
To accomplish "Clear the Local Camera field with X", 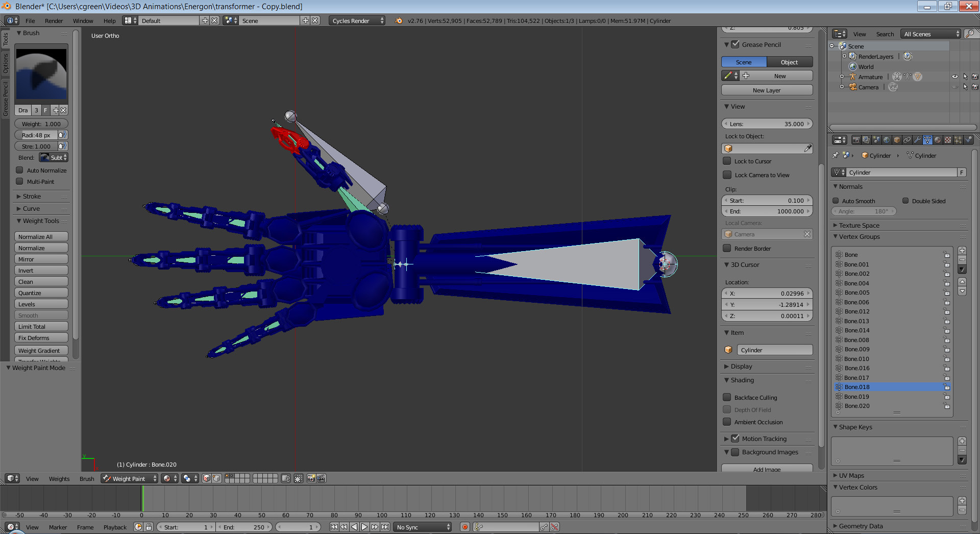I will point(807,234).
